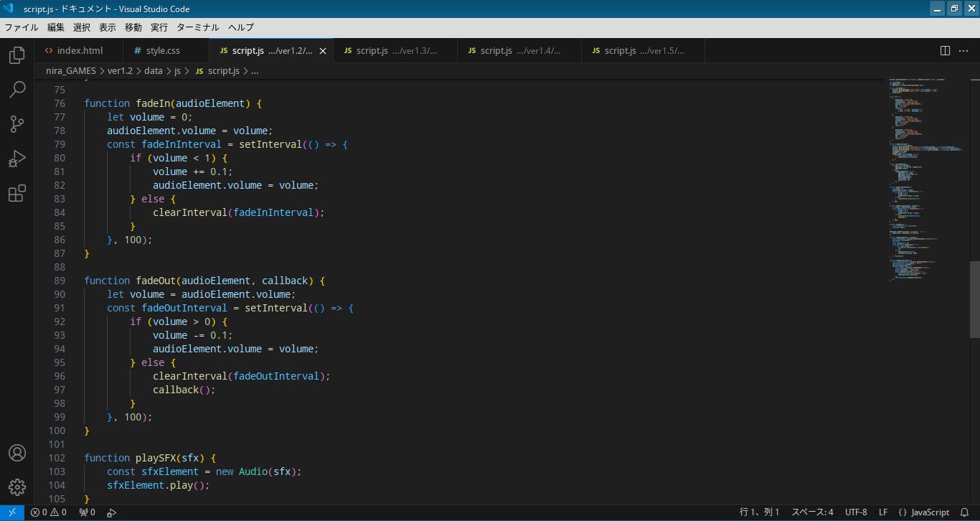
Task: Click the split editor right icon
Action: (x=945, y=50)
